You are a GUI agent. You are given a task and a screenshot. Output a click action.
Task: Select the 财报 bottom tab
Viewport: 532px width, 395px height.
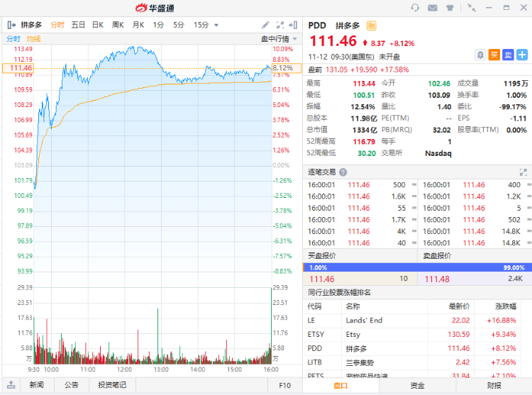[494, 386]
